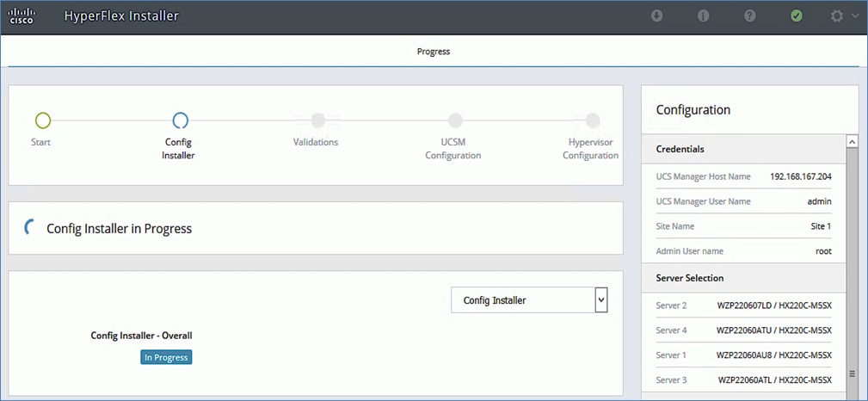Click the In Progress status badge
868x401 pixels.
(166, 357)
